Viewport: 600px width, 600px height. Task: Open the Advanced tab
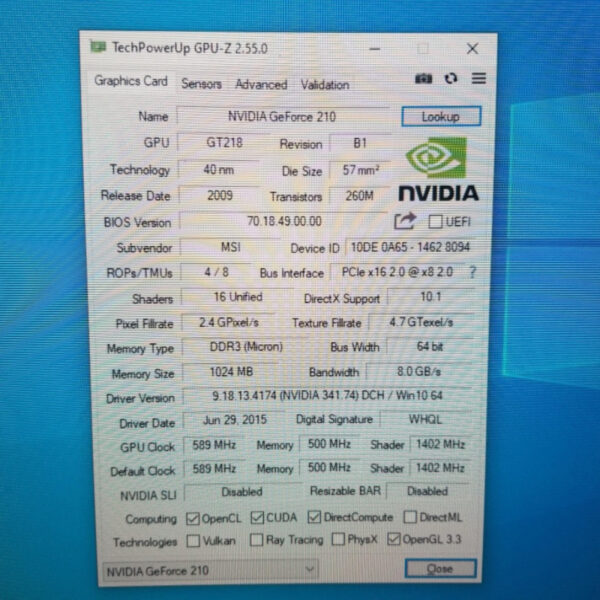pyautogui.click(x=260, y=84)
